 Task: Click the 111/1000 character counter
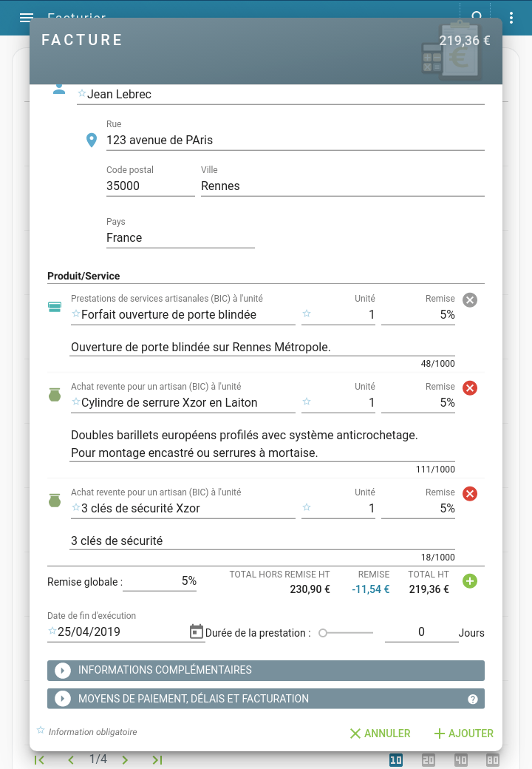click(x=435, y=470)
